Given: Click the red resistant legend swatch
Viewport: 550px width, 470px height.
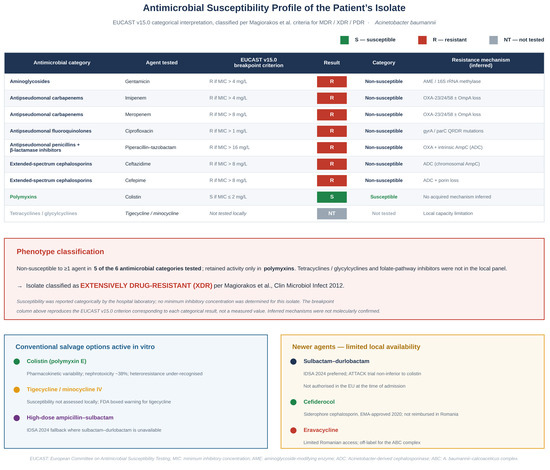Looking at the screenshot, I should point(422,40).
